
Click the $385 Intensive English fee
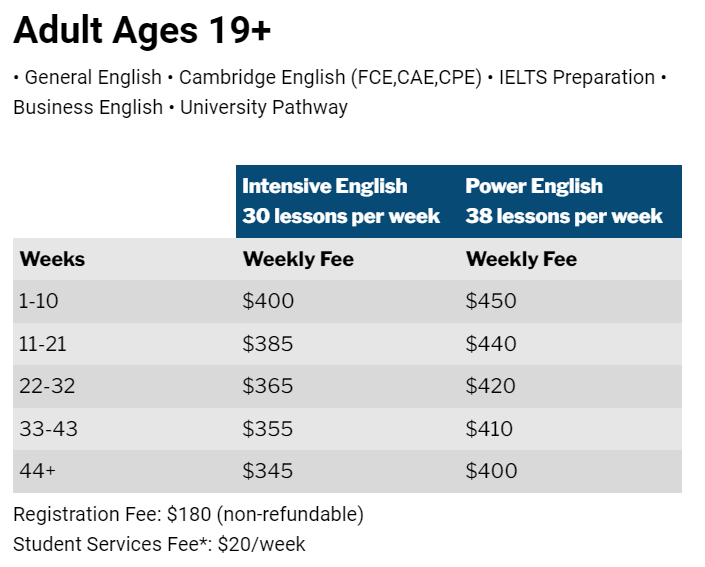268,344
